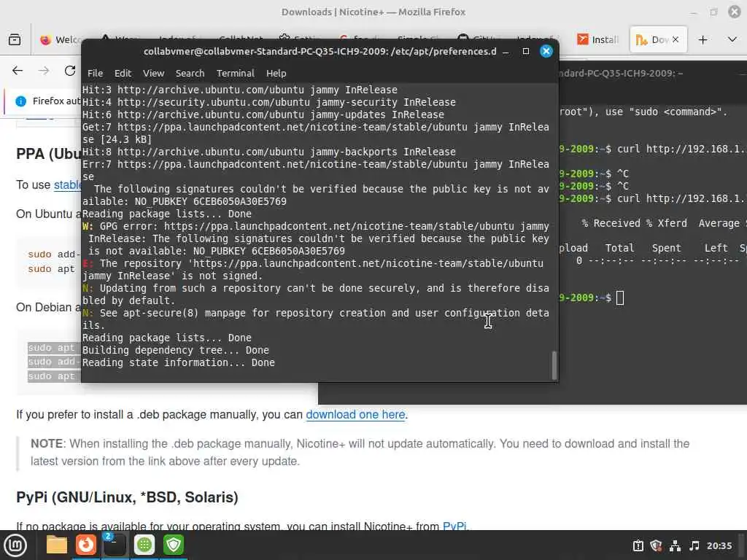The height and width of the screenshot is (560, 747).
Task: Switch to the Install tab
Action: (598, 39)
